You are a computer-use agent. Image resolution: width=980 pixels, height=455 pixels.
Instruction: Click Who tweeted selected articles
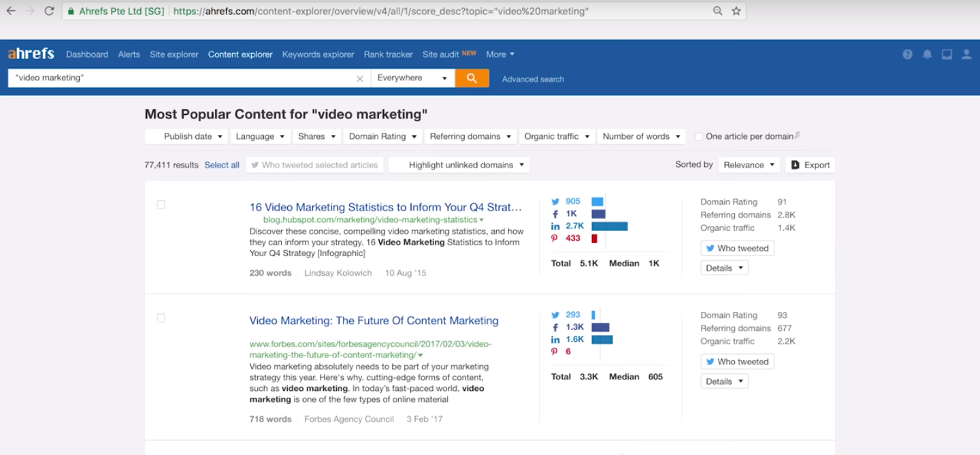(x=314, y=165)
